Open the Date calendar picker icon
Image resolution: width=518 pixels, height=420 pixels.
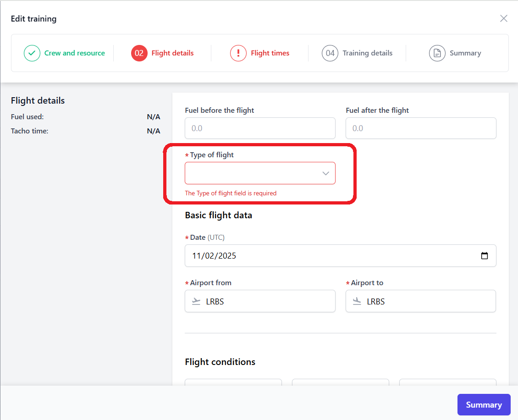(484, 256)
